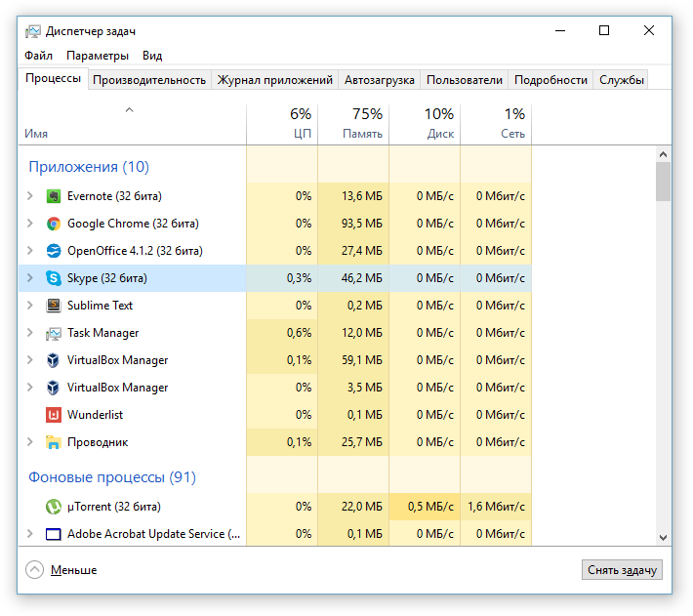Switch to the Подробности tab
Screen dimensions: 693x616
tap(550, 80)
